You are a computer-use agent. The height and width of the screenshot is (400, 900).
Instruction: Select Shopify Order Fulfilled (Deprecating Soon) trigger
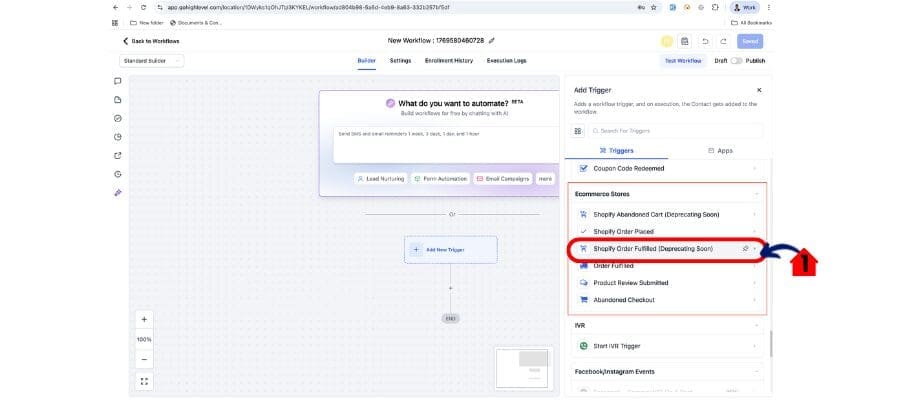[x=667, y=248]
